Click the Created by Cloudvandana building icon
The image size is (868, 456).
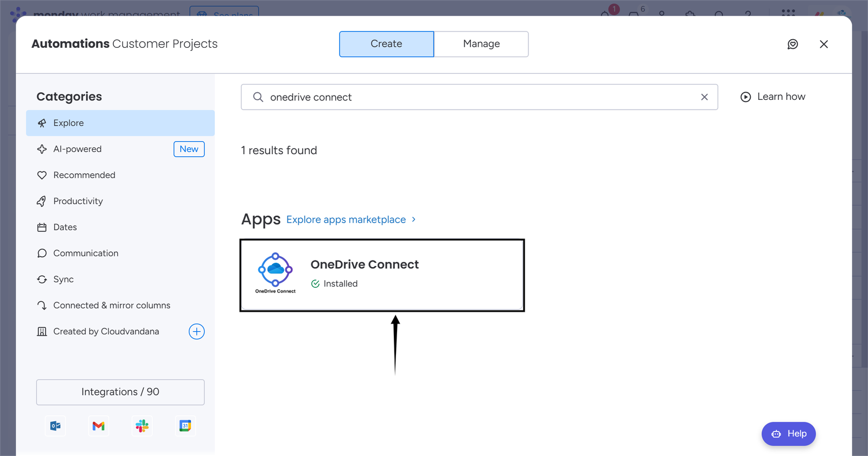point(42,332)
